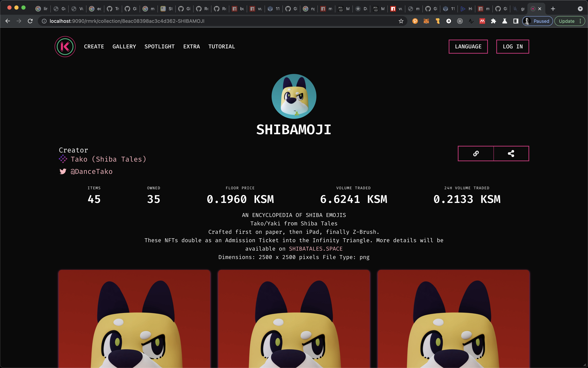588x368 pixels.
Task: Select 'AN ENCYCLOPEDIA OF SHIBA EMOJIS' text
Action: coord(294,215)
